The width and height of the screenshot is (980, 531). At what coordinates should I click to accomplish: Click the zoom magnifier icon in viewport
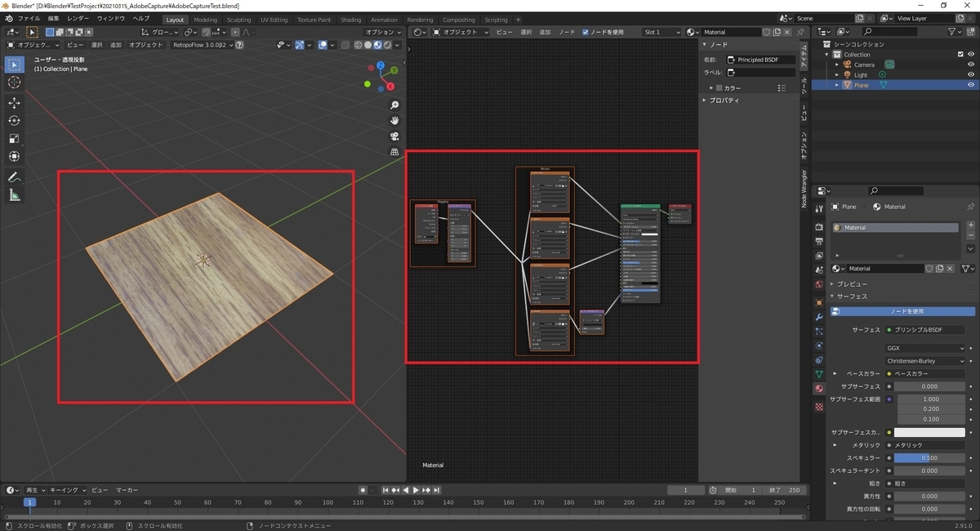[394, 105]
